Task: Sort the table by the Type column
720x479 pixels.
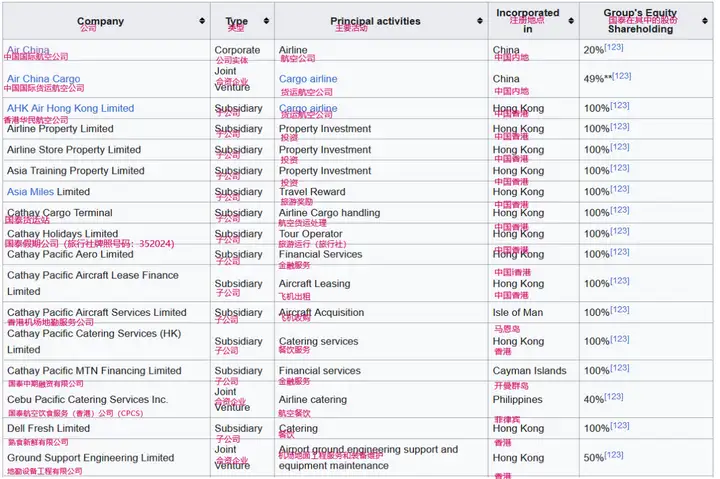Action: (x=266, y=21)
